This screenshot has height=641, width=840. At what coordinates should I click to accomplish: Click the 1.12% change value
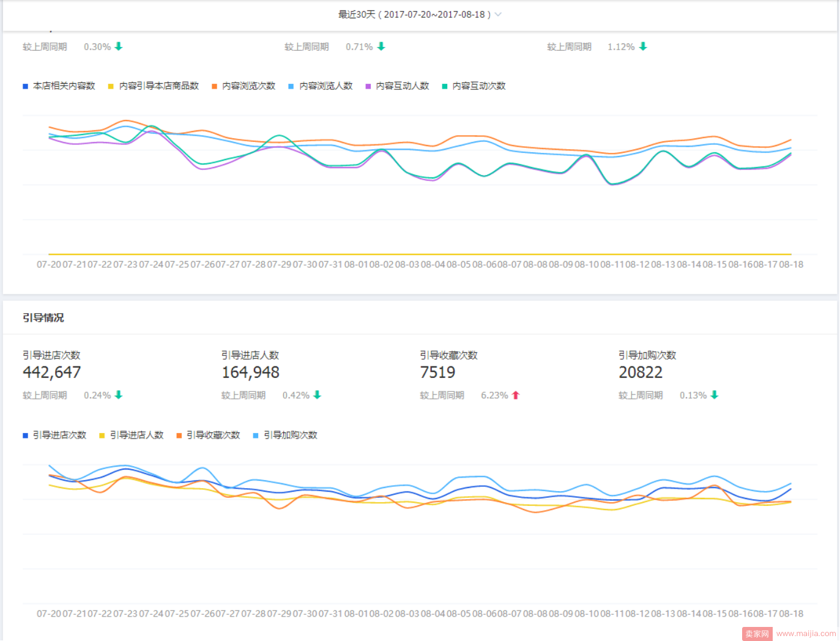coord(621,46)
